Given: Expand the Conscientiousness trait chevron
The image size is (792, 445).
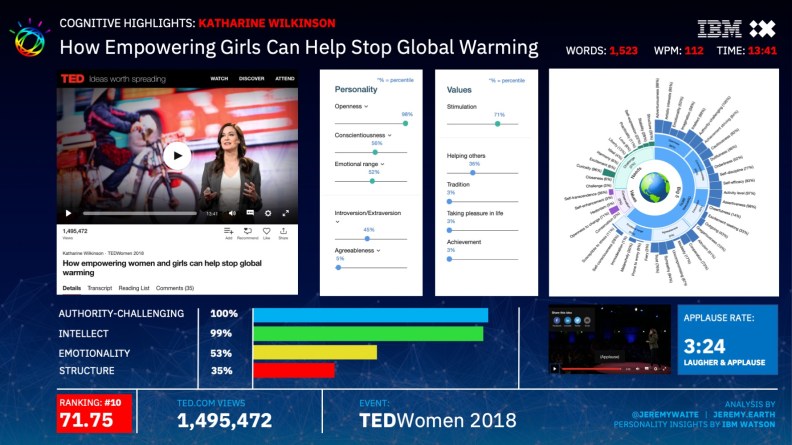Looking at the screenshot, I should pos(389,134).
